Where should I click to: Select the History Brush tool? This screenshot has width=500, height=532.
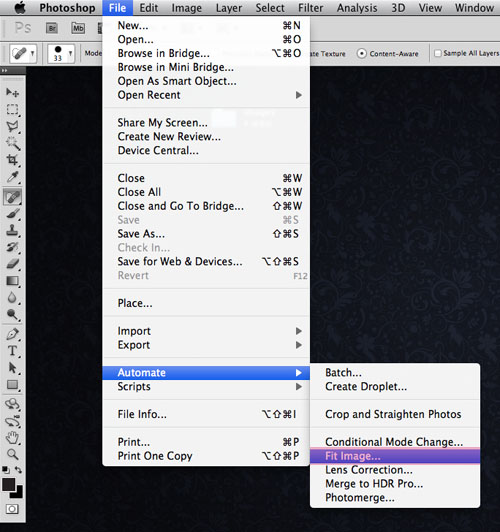tap(13, 247)
